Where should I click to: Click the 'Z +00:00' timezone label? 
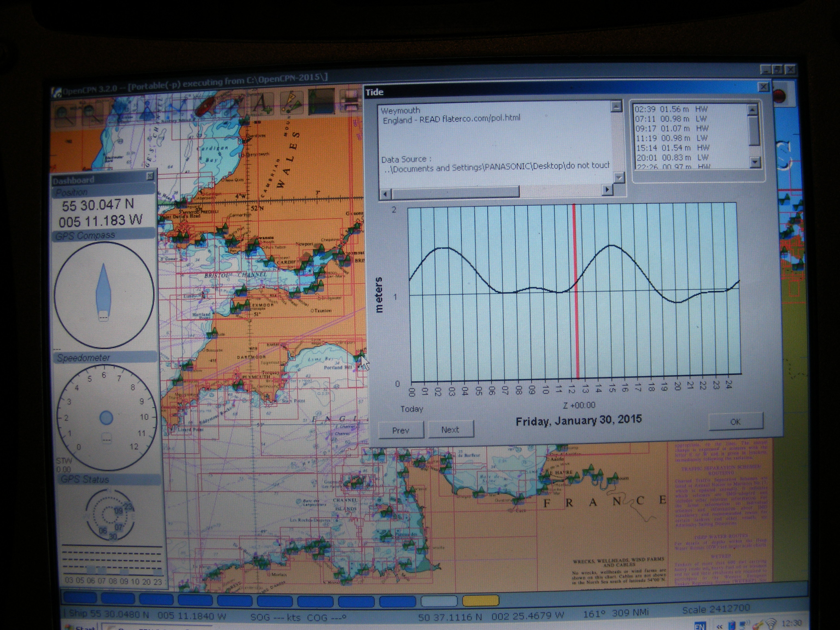(x=579, y=405)
